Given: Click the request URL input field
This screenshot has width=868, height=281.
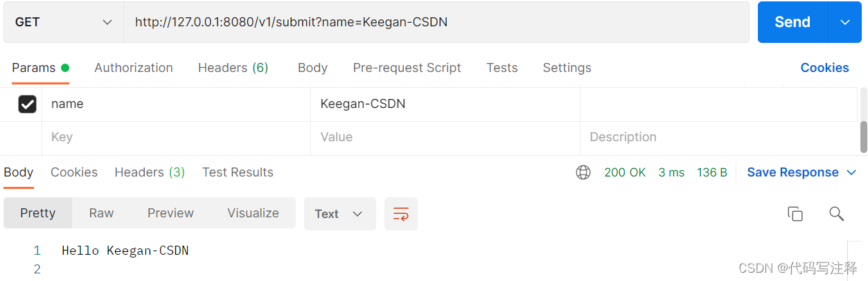Looking at the screenshot, I should click(x=436, y=22).
